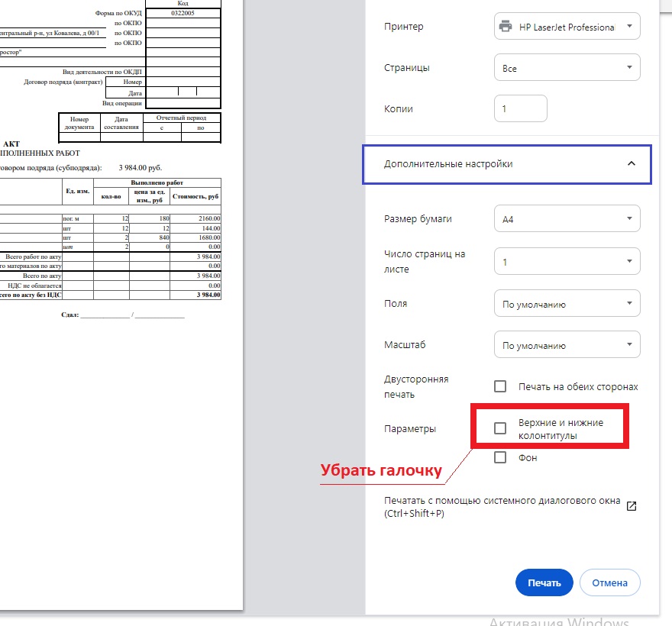Click the АКТ heading in preview
The width and height of the screenshot is (672, 626).
pyautogui.click(x=11, y=144)
